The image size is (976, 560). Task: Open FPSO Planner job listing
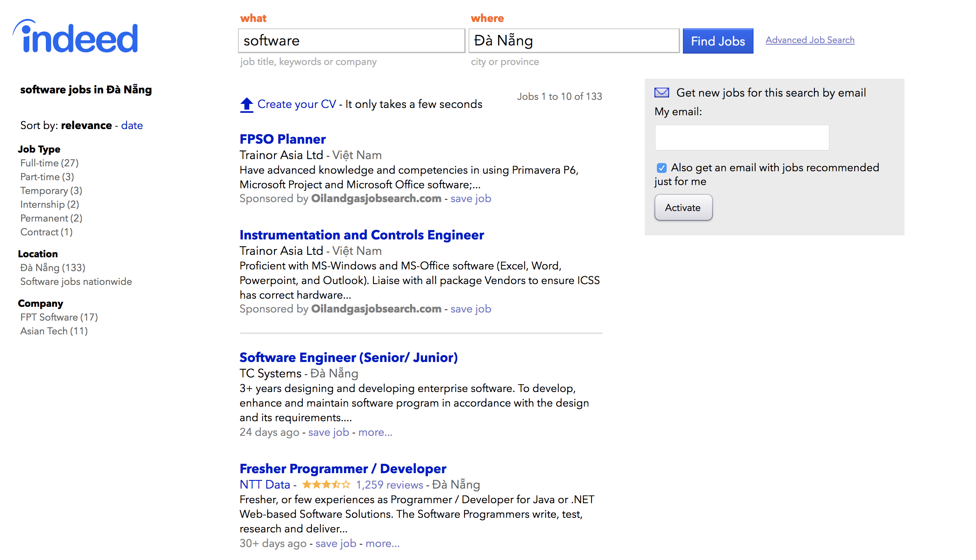(283, 139)
